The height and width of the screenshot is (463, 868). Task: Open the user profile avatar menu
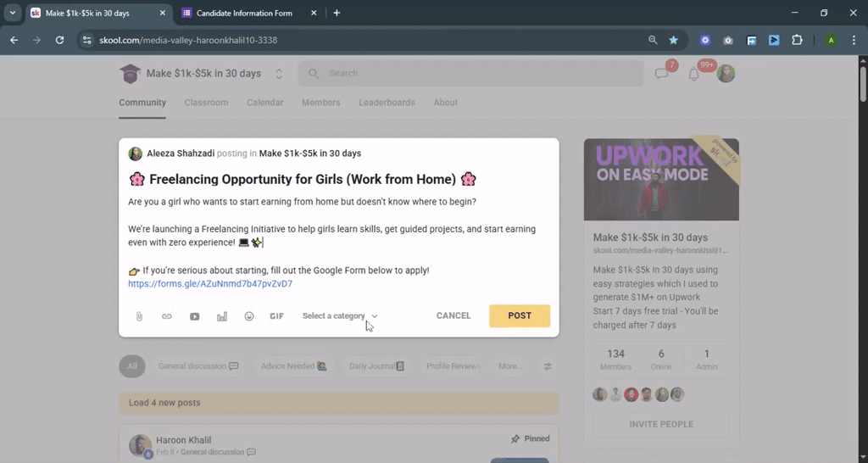726,73
